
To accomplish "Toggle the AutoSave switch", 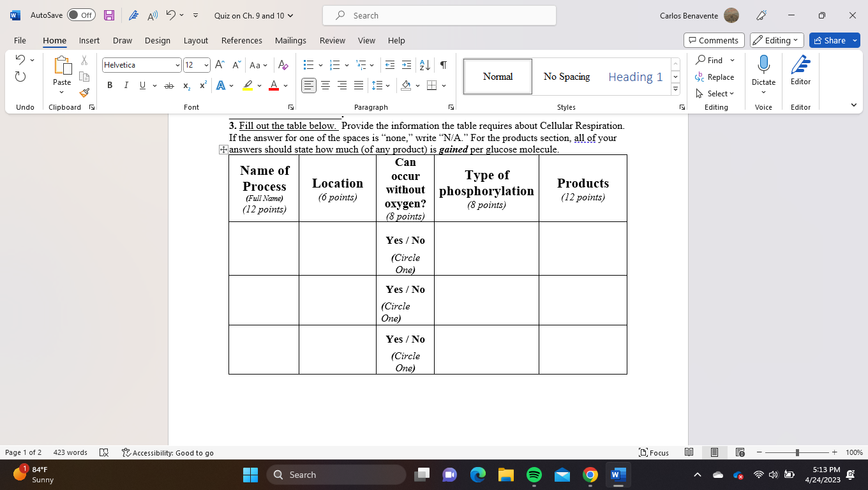I will click(x=81, y=15).
